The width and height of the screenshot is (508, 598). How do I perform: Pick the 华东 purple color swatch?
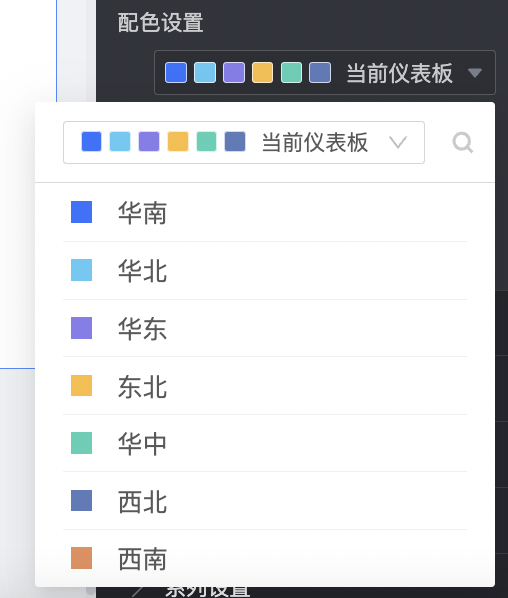(x=81, y=328)
